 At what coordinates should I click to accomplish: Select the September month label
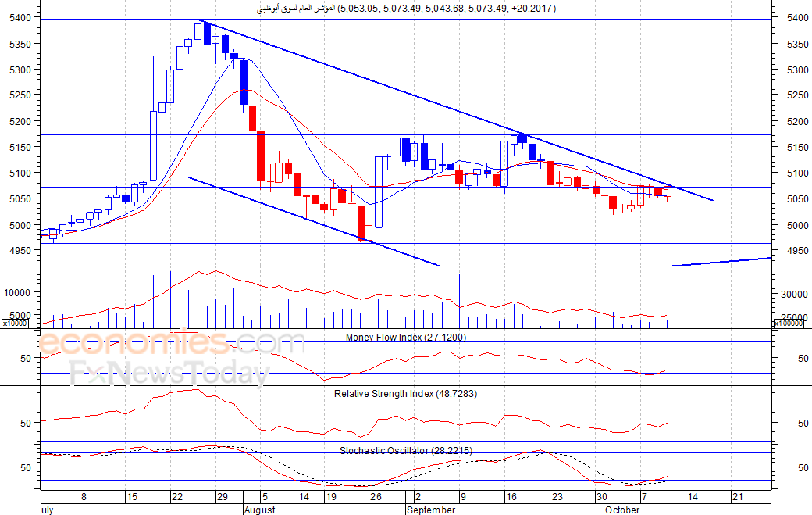[431, 510]
